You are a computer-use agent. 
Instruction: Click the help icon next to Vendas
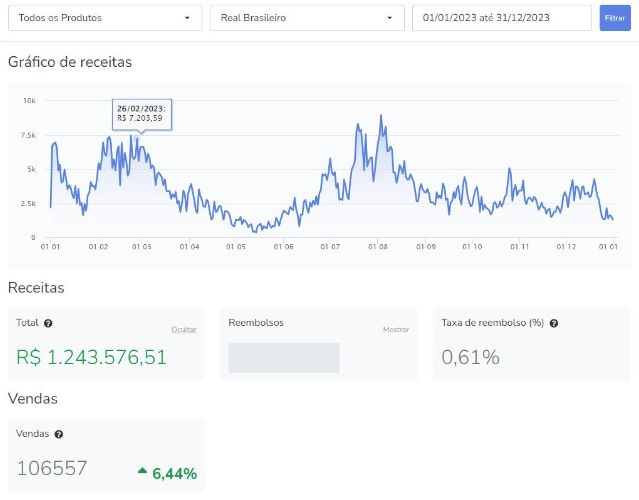click(x=58, y=434)
